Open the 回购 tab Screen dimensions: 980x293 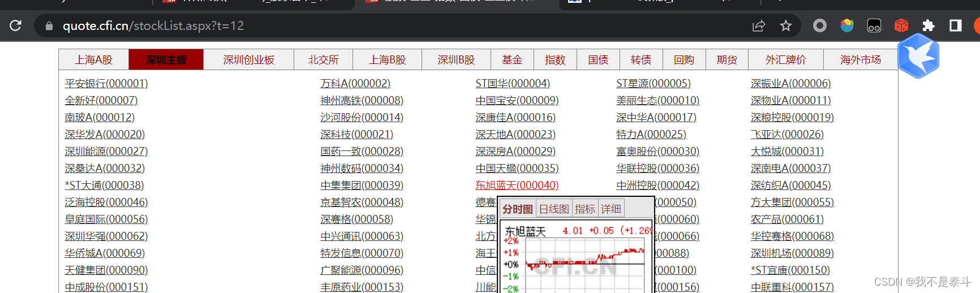click(x=684, y=60)
